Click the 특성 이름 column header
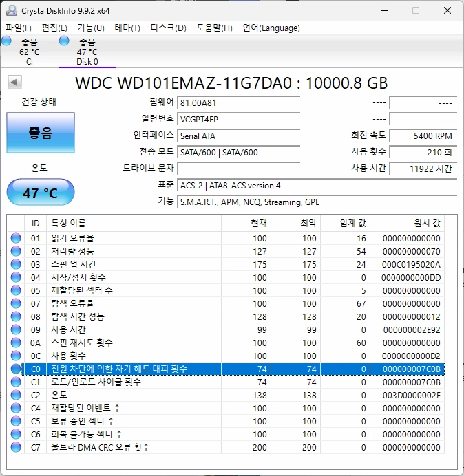The height and width of the screenshot is (476, 464). (134, 224)
